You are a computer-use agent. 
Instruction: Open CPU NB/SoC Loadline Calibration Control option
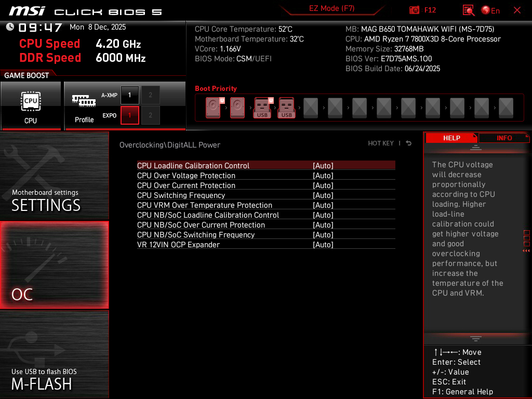click(x=266, y=215)
